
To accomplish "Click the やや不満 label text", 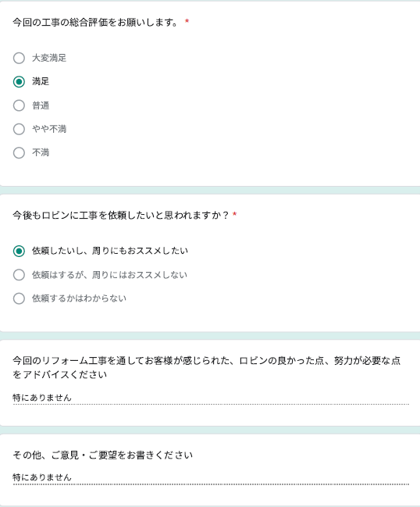I will (x=49, y=129).
